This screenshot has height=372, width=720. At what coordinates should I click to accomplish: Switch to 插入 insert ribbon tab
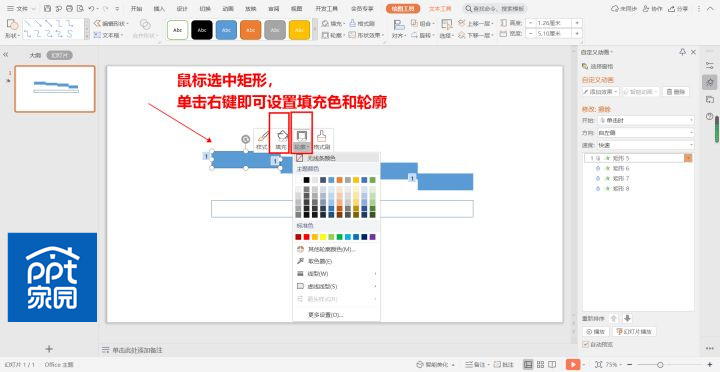click(x=159, y=9)
